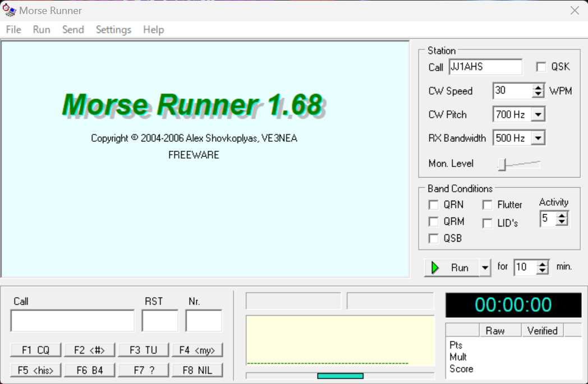Viewport: 588px width, 384px height.
Task: Click the 00:00:00 timer display
Action: (x=513, y=304)
